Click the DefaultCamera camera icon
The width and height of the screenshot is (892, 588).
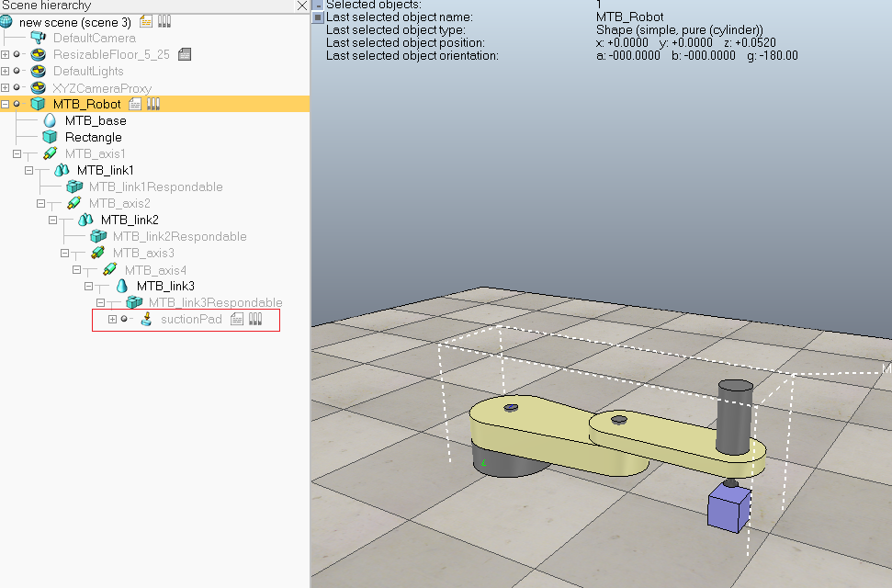coord(38,39)
